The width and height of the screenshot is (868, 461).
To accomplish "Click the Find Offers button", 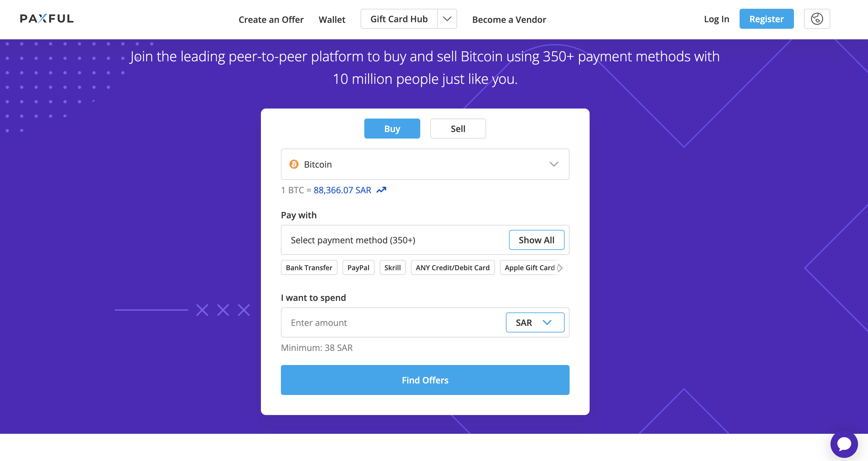I will click(x=425, y=380).
